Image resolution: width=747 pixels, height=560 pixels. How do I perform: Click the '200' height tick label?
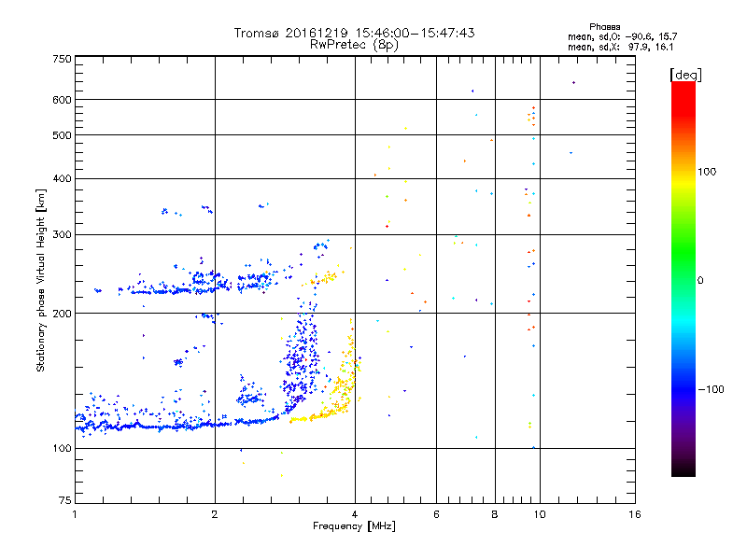(62, 314)
